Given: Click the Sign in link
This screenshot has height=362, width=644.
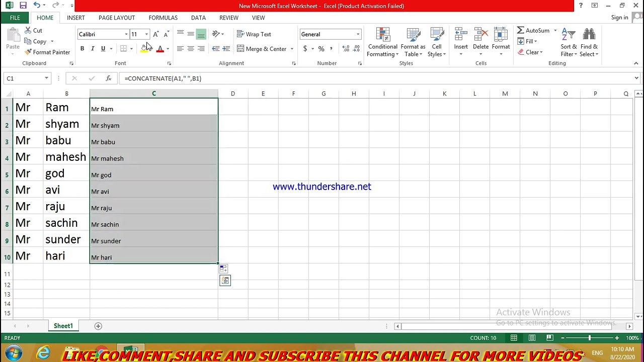Looking at the screenshot, I should pyautogui.click(x=619, y=18).
